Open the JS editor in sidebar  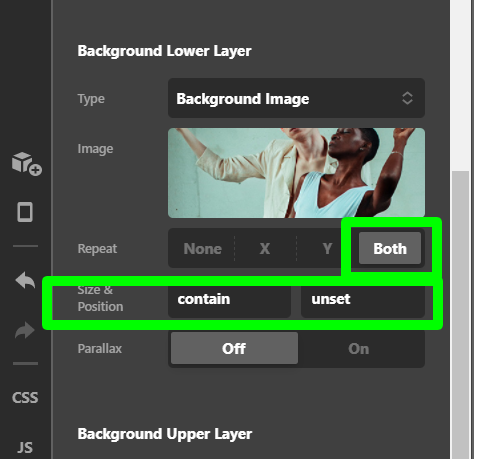click(25, 448)
